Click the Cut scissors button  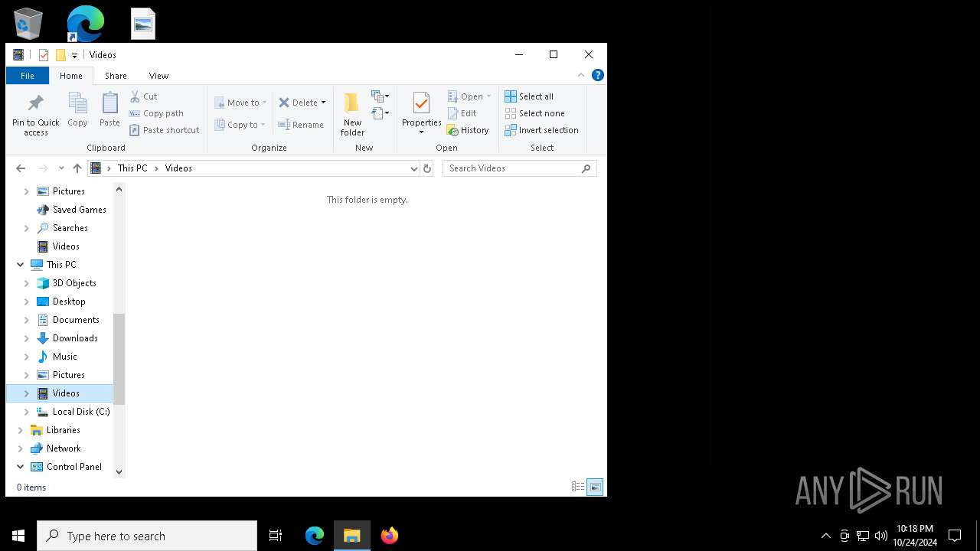pyautogui.click(x=143, y=96)
